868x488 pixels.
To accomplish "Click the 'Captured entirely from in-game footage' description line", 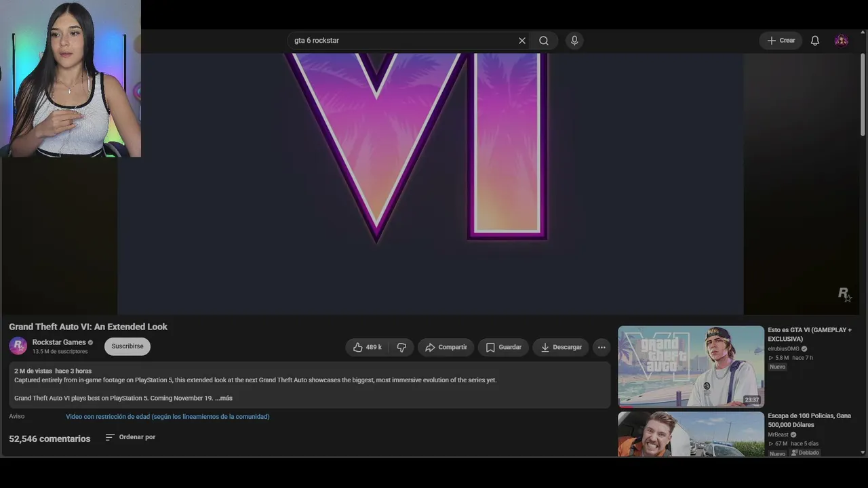I will pyautogui.click(x=255, y=380).
